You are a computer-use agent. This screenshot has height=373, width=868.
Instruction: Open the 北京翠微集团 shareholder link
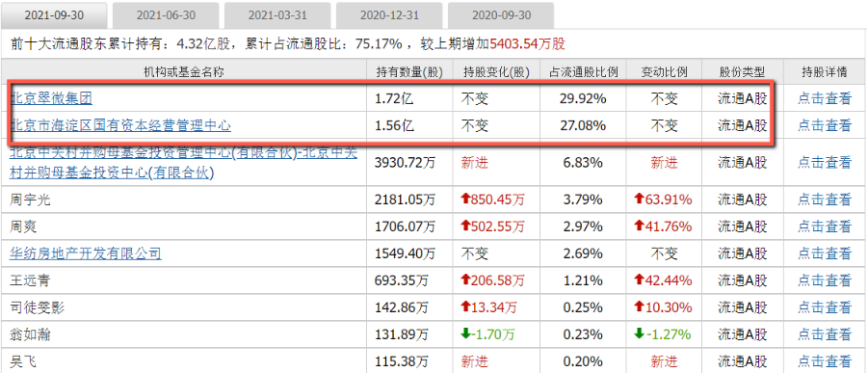point(51,98)
